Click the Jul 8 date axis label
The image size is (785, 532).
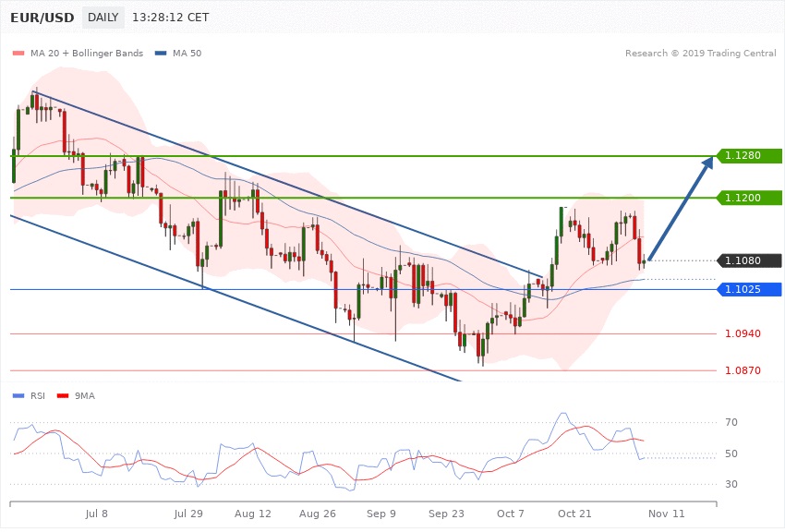pos(96,512)
